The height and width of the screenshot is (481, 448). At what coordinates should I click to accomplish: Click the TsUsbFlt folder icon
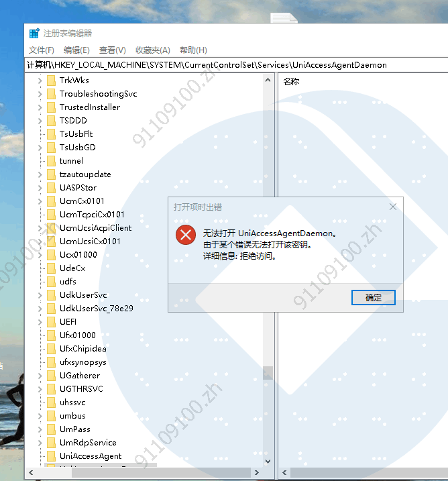click(x=51, y=134)
